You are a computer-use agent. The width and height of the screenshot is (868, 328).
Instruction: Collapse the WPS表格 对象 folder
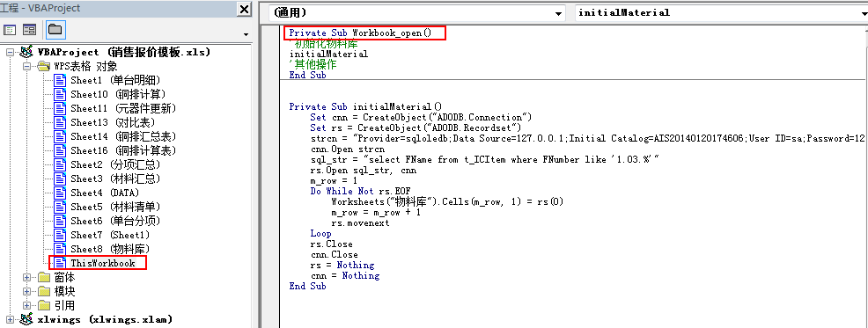pos(26,66)
